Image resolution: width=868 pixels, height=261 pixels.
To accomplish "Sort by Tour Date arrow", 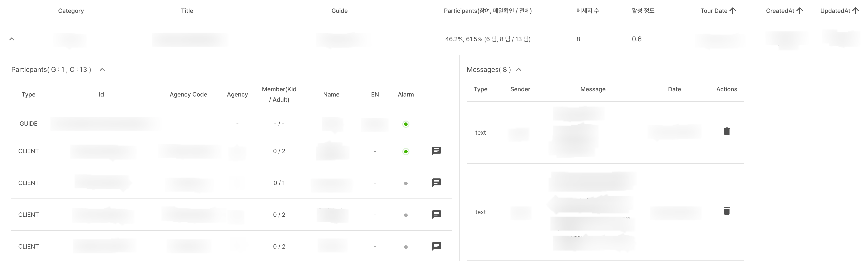I will pyautogui.click(x=733, y=11).
